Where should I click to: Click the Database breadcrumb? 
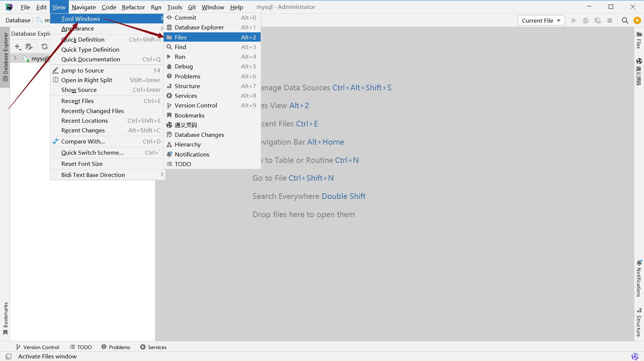pyautogui.click(x=18, y=20)
